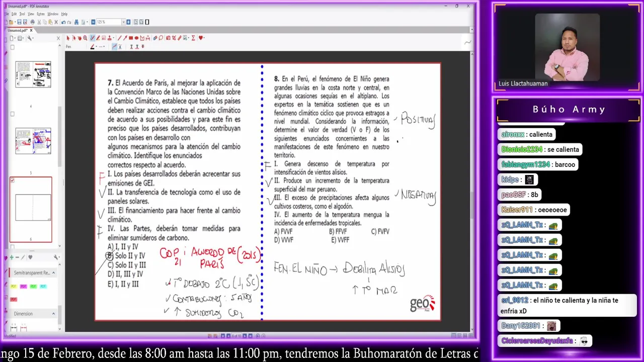Open the Window menu

coord(53,14)
